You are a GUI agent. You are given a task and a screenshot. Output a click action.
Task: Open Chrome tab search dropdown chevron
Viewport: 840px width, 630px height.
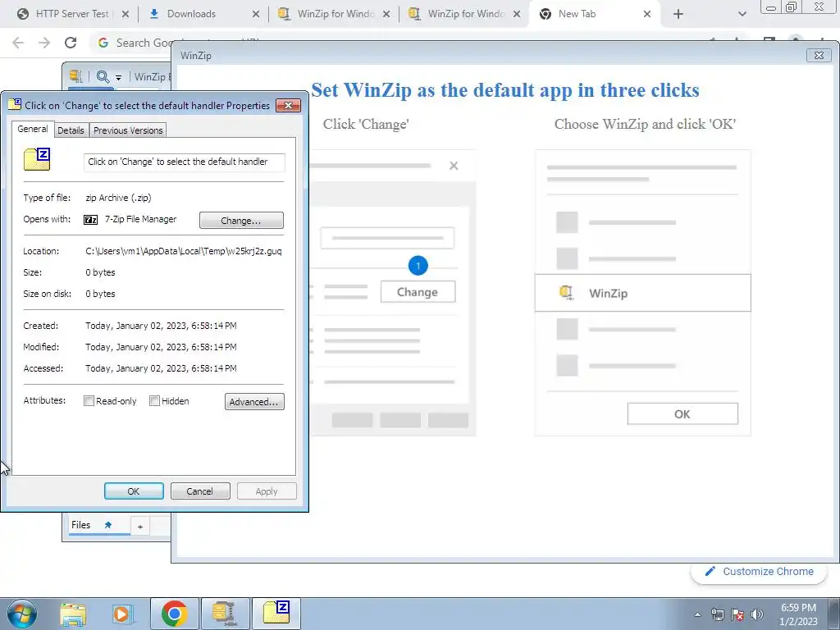coord(742,14)
